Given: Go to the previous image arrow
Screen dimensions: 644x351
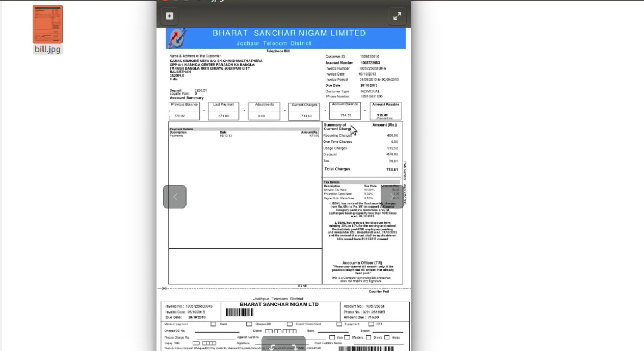Looking at the screenshot, I should 175,197.
